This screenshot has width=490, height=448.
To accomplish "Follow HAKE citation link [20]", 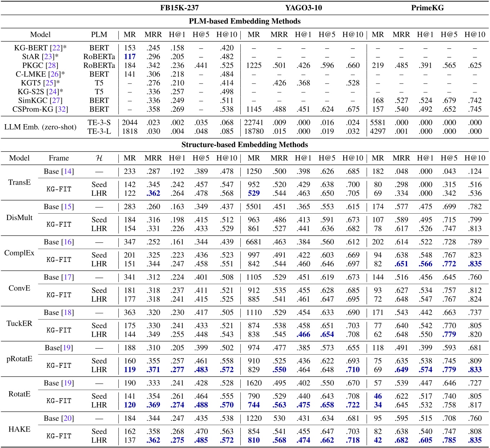I will pyautogui.click(x=68, y=418).
